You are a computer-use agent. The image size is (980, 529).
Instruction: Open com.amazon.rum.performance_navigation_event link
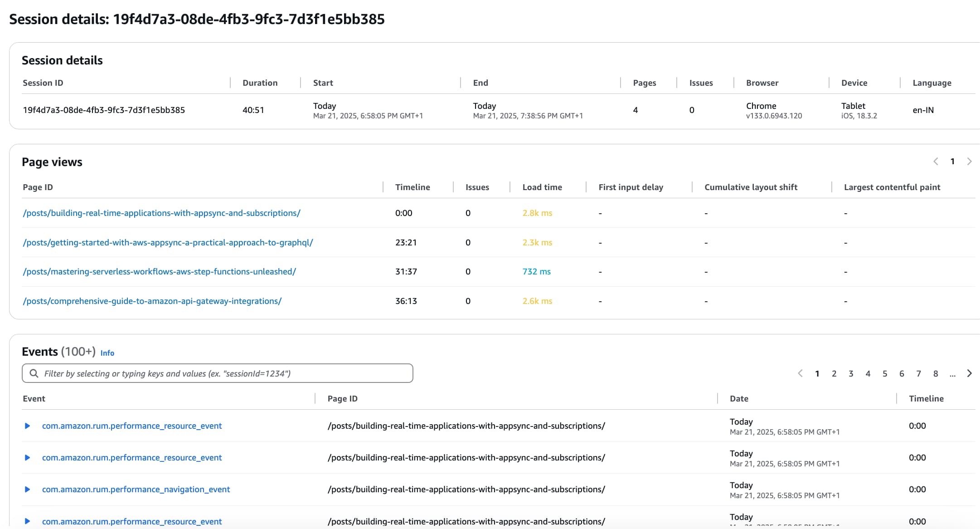tap(136, 490)
